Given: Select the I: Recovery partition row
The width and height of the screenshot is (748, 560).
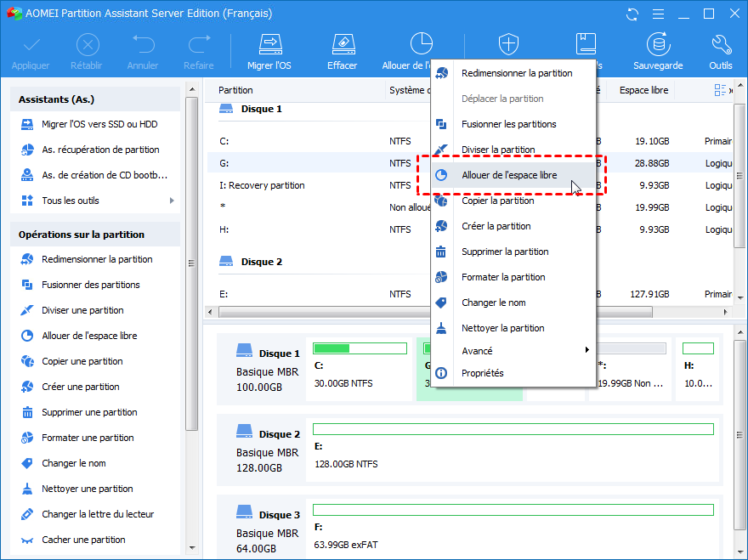Looking at the screenshot, I should tap(470, 185).
